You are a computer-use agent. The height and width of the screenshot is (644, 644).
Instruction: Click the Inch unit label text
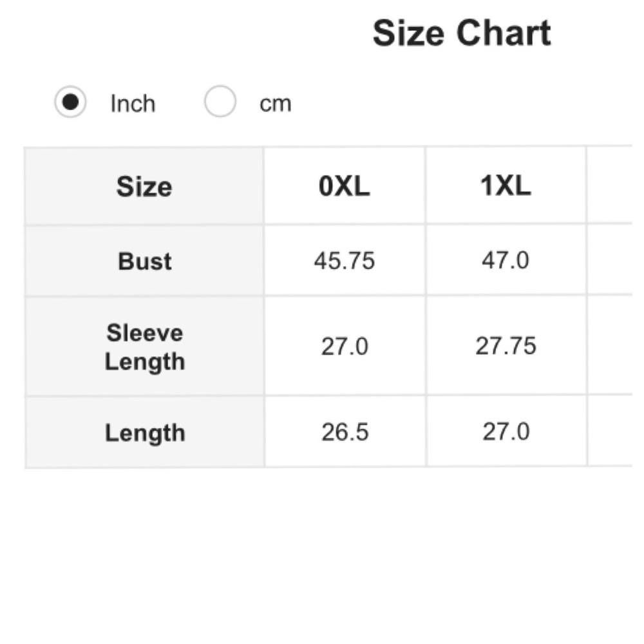[133, 104]
